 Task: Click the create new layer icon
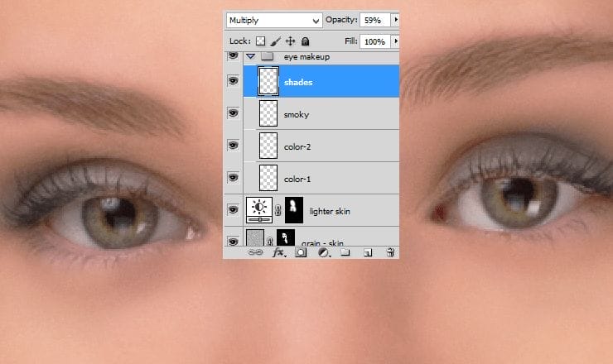coord(368,253)
